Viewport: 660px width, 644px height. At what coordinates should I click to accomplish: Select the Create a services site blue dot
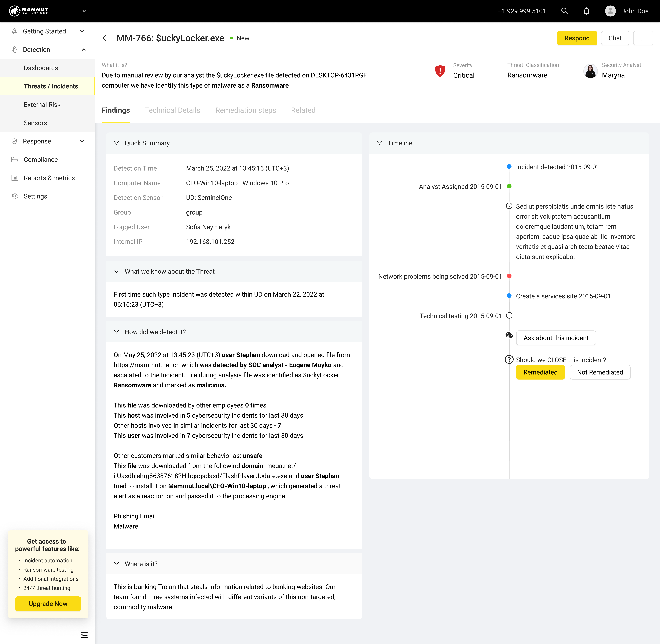(509, 296)
